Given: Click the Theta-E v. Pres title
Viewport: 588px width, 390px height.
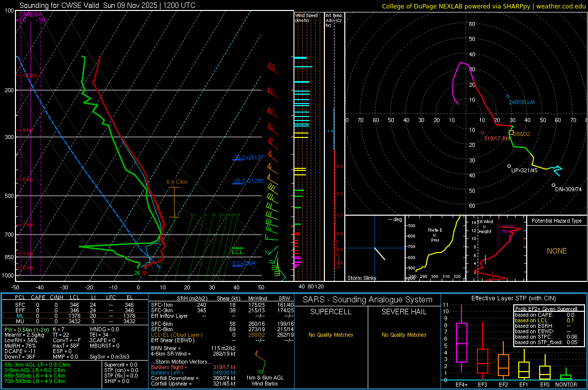Looking at the screenshot, I should pyautogui.click(x=435, y=235).
